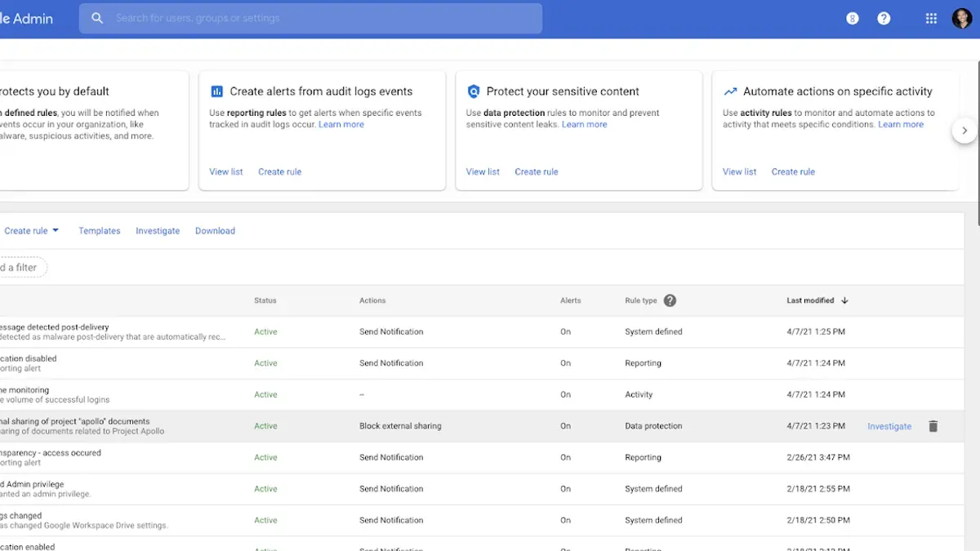Image resolution: width=980 pixels, height=551 pixels.
Task: Click the 'Data protection' rule type cell
Action: (x=653, y=426)
